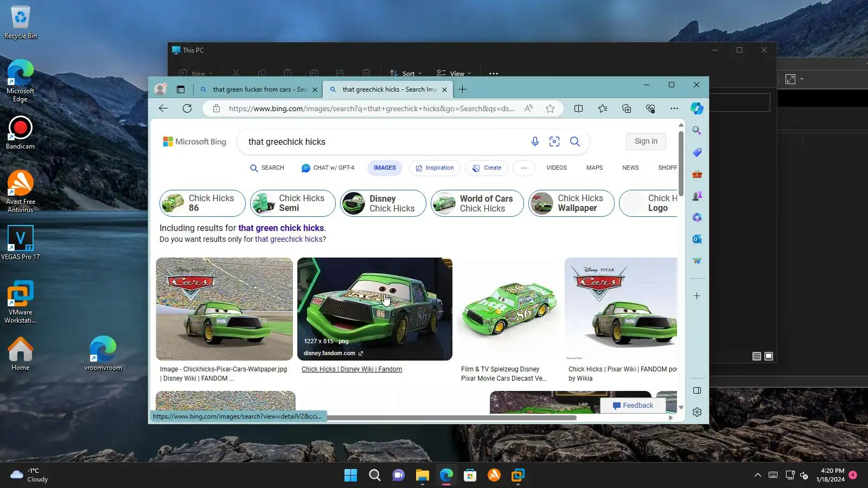Open See more menu in This PC
The height and width of the screenshot is (488, 868).
[x=493, y=73]
